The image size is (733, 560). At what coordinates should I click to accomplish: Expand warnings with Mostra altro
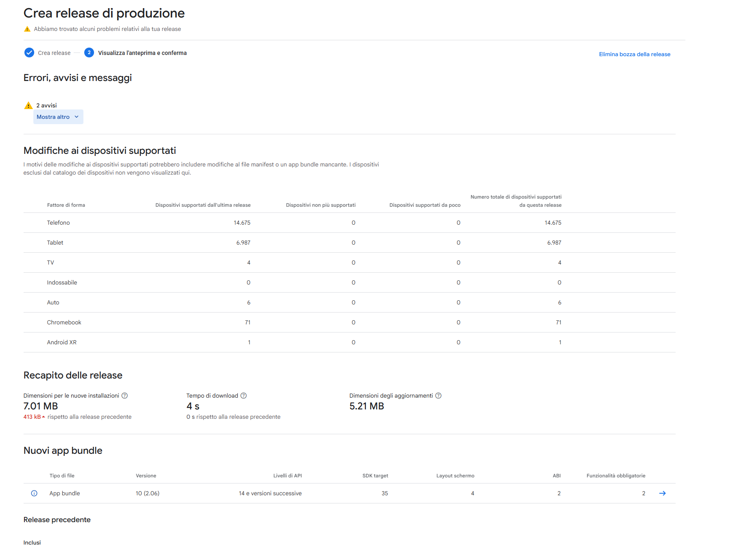tap(53, 117)
